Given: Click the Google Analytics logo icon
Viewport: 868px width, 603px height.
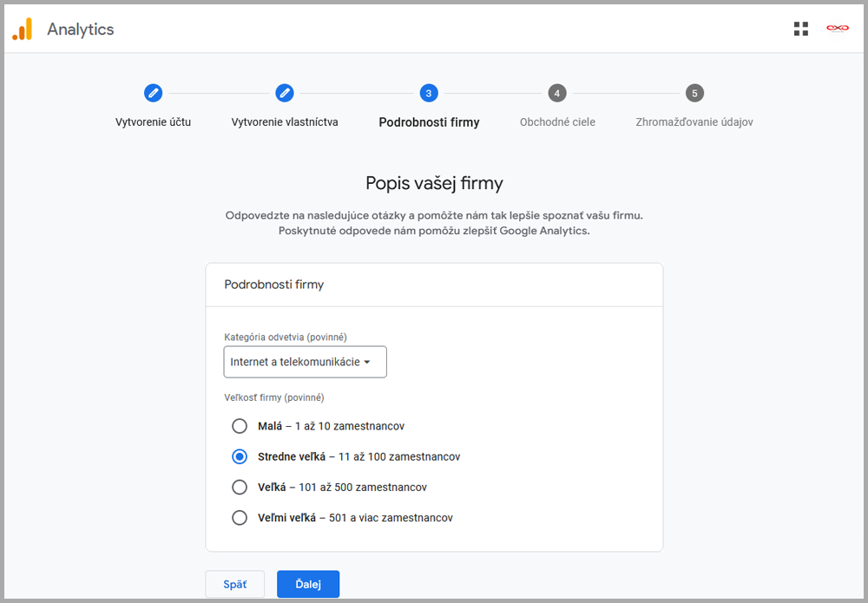Looking at the screenshot, I should 22,29.
